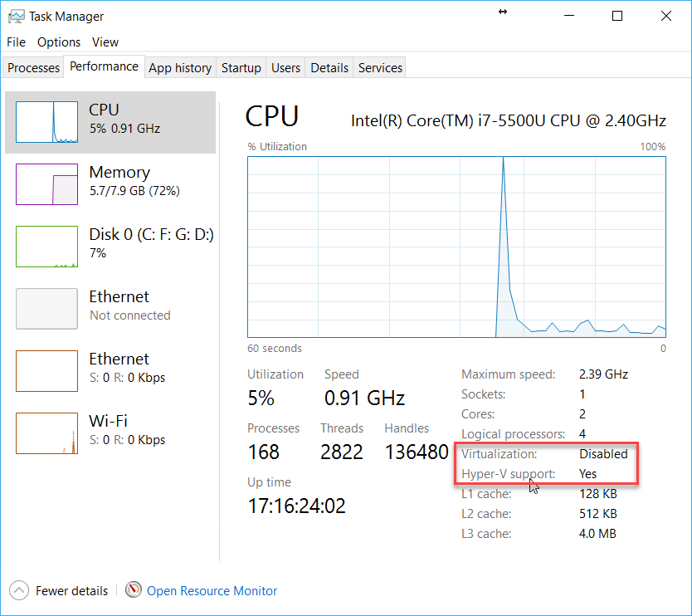Maximize the Task Manager window
Viewport: 692px width, 616px height.
pos(617,16)
